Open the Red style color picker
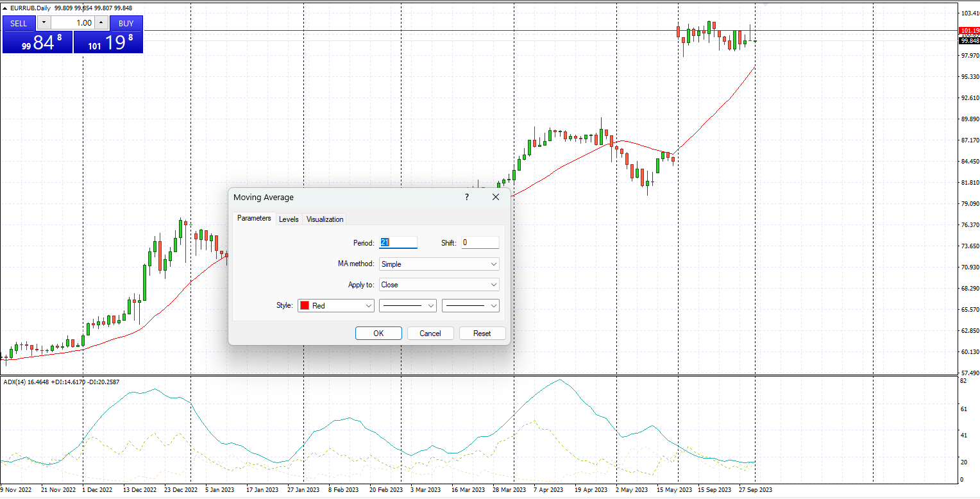The width and height of the screenshot is (980, 499). coord(336,306)
